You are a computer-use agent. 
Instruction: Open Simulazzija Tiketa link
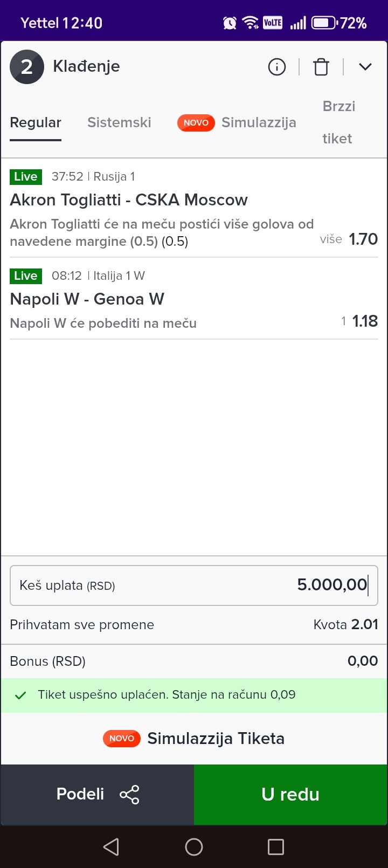(216, 738)
